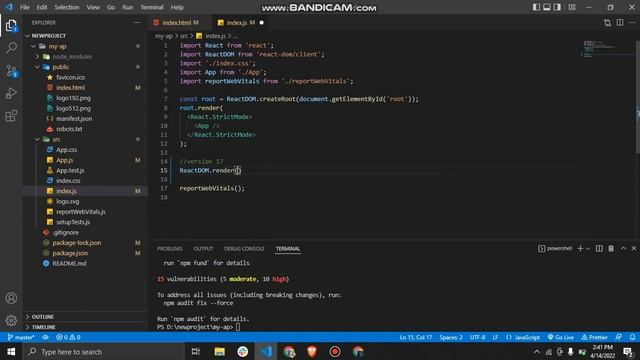Start Go Live server
This screenshot has height=360, width=640.
561,338
